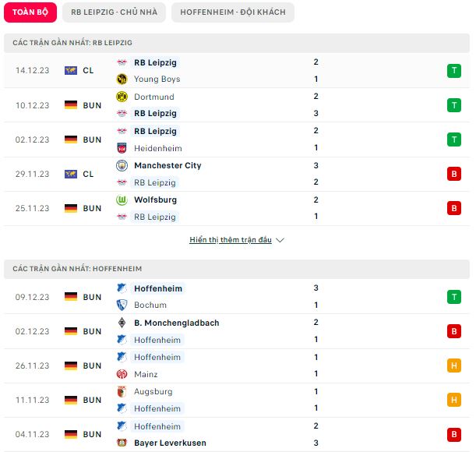Click the Manchester City club badge

click(122, 165)
